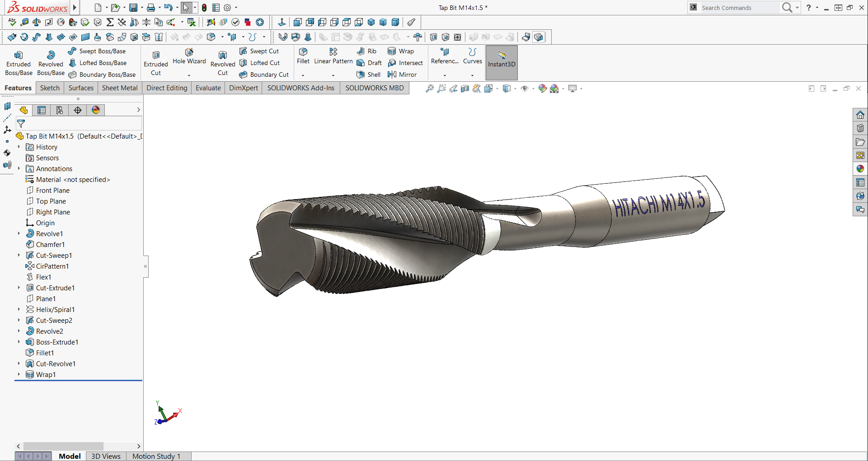This screenshot has height=461, width=868.
Task: Start the Linear Pattern tool
Action: [x=333, y=56]
